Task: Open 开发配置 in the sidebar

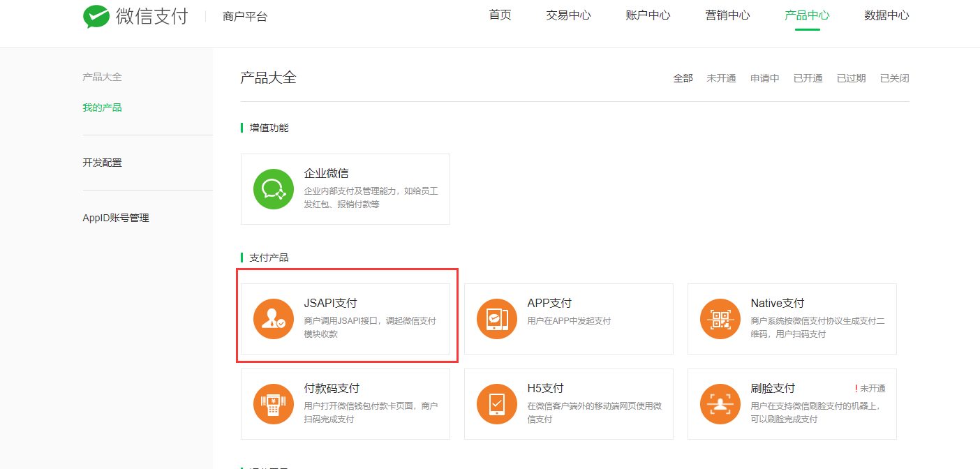Action: coord(102,163)
